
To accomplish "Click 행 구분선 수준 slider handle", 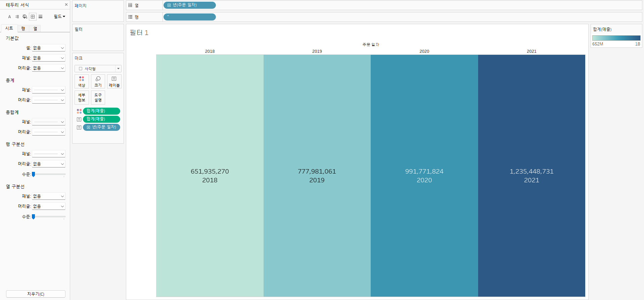I will click(x=34, y=174).
